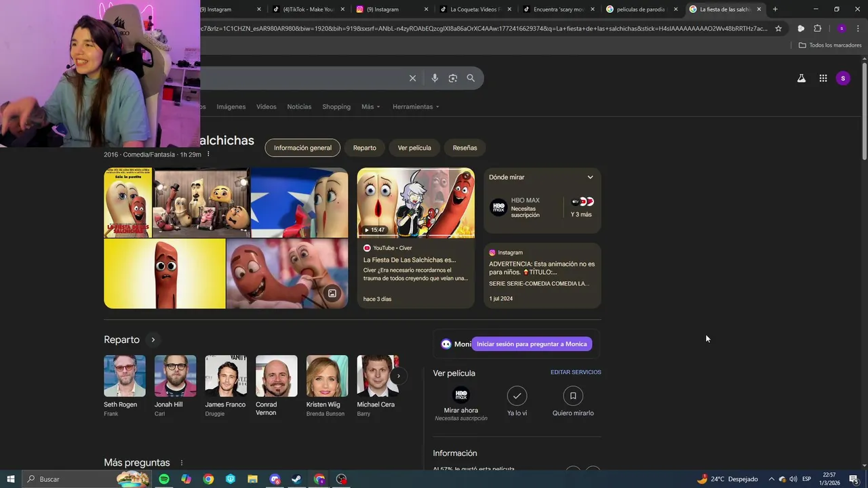Open Chrome profile avatar in toolbar
The height and width of the screenshot is (488, 868).
click(x=841, y=28)
